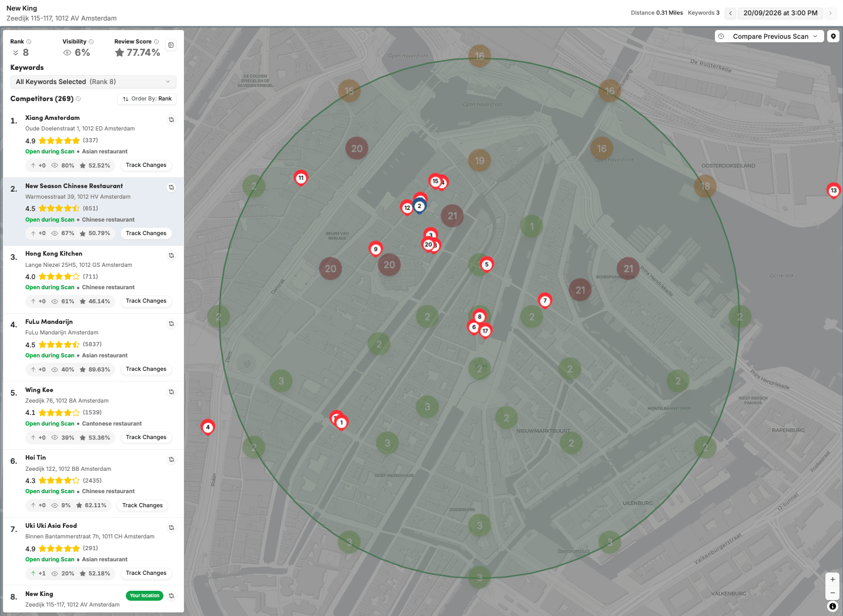Viewport: 843px width, 616px height.
Task: Click competitor pin 7 on the map
Action: [x=545, y=301]
